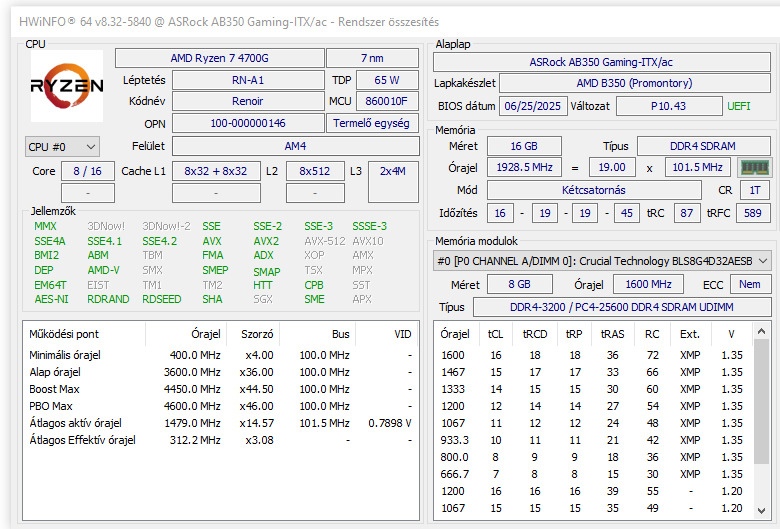Click the Kétcsatornás mode field
Screen dimensions: 780x529
pos(593,190)
